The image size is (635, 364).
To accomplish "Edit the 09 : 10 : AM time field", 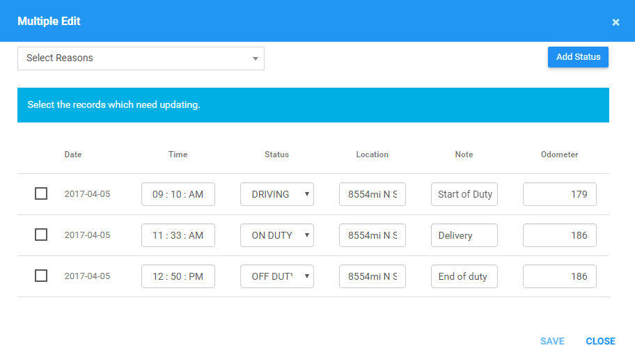I will tap(178, 194).
